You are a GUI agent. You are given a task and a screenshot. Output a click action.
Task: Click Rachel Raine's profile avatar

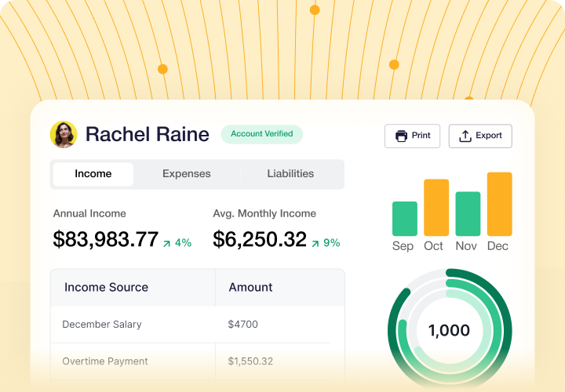pos(64,134)
